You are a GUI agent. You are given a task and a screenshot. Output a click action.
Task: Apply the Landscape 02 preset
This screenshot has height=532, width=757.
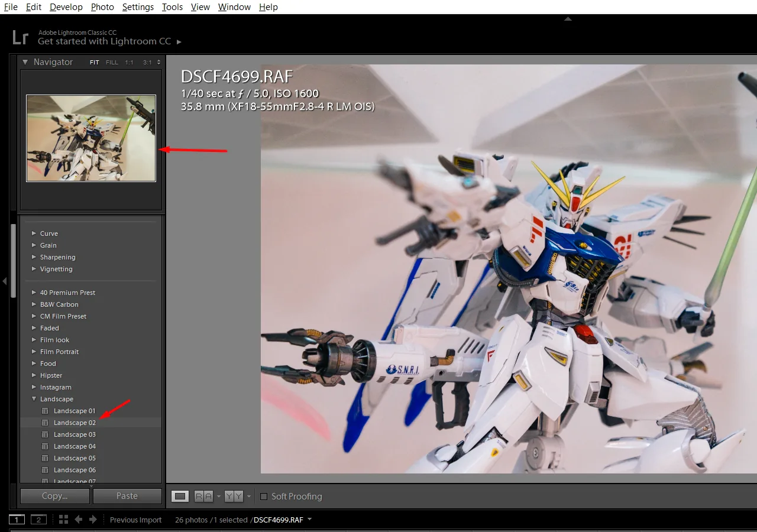pyautogui.click(x=75, y=423)
